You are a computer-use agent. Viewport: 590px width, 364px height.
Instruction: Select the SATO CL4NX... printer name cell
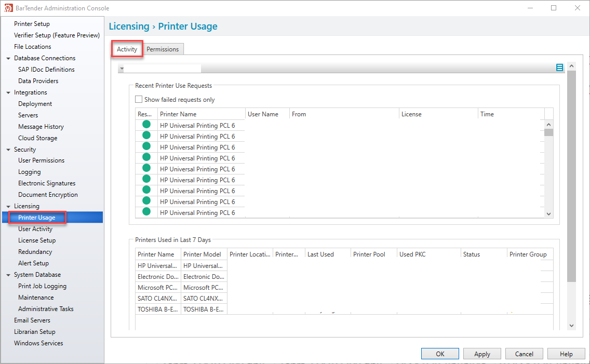158,298
